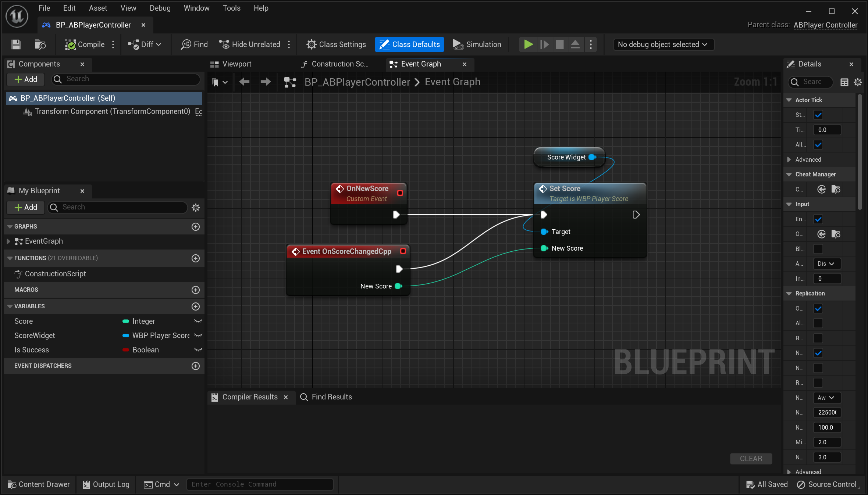Open play mode options menu
The height and width of the screenshot is (495, 868).
[x=591, y=44]
